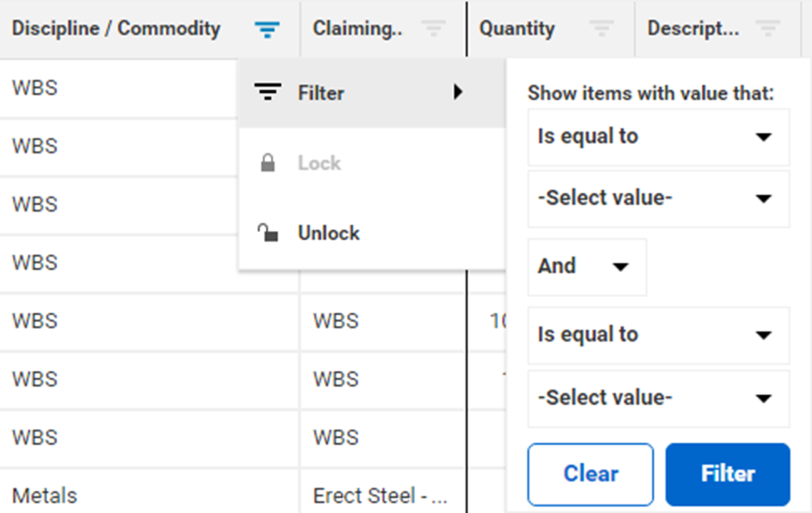812x513 pixels.
Task: Click the Description column filter icon
Action: (767, 29)
